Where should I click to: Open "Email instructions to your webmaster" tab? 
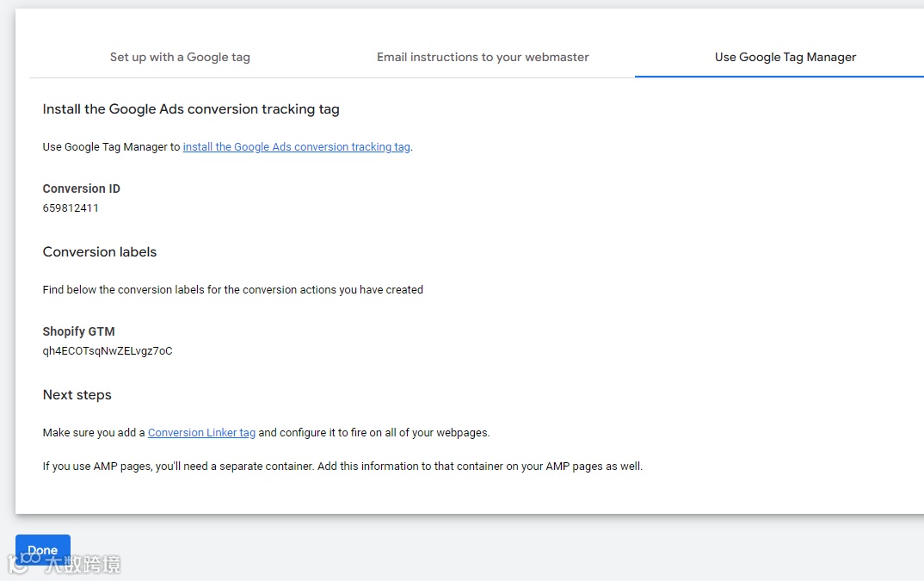click(x=483, y=57)
